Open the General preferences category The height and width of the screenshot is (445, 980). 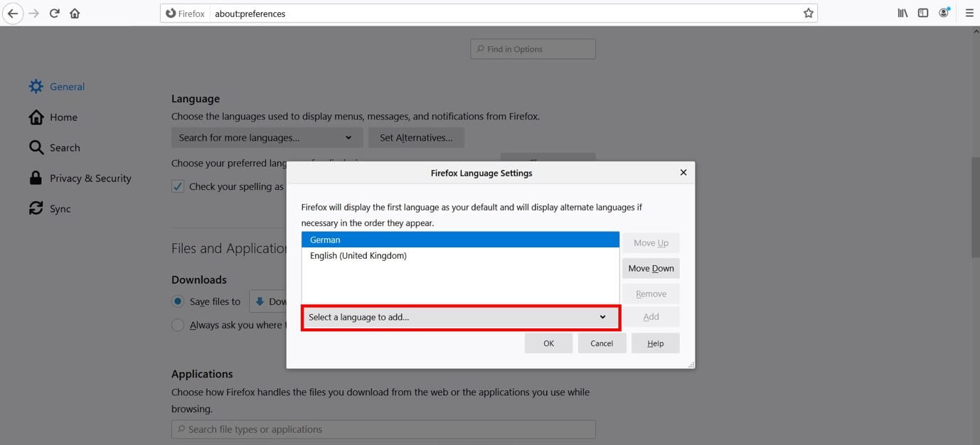click(x=57, y=87)
